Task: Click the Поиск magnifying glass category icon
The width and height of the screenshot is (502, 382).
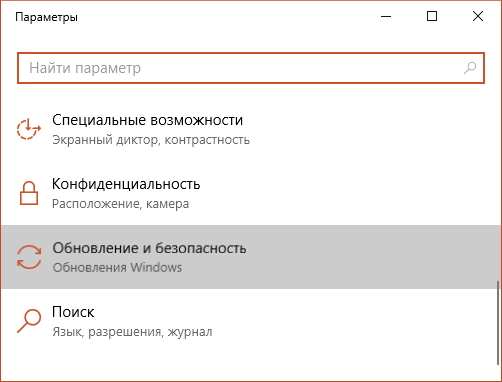Action: [29, 321]
